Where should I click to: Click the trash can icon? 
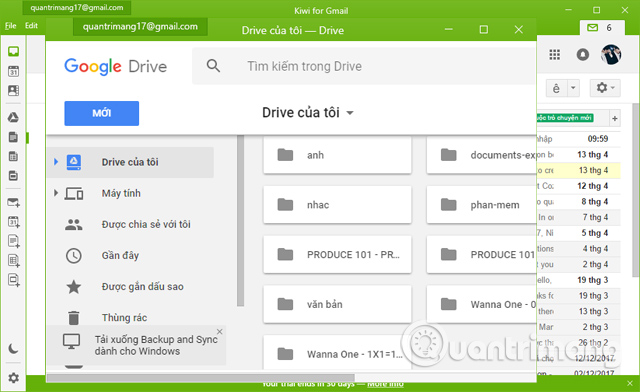click(74, 318)
